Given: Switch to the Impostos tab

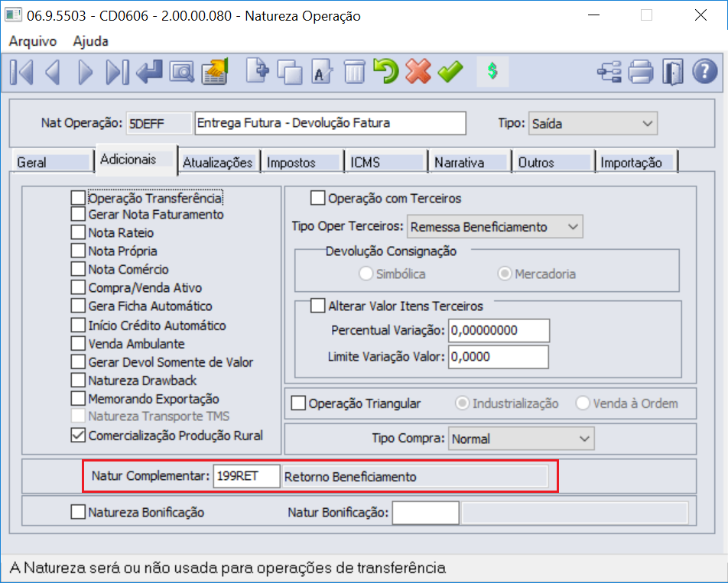Looking at the screenshot, I should point(303,162).
